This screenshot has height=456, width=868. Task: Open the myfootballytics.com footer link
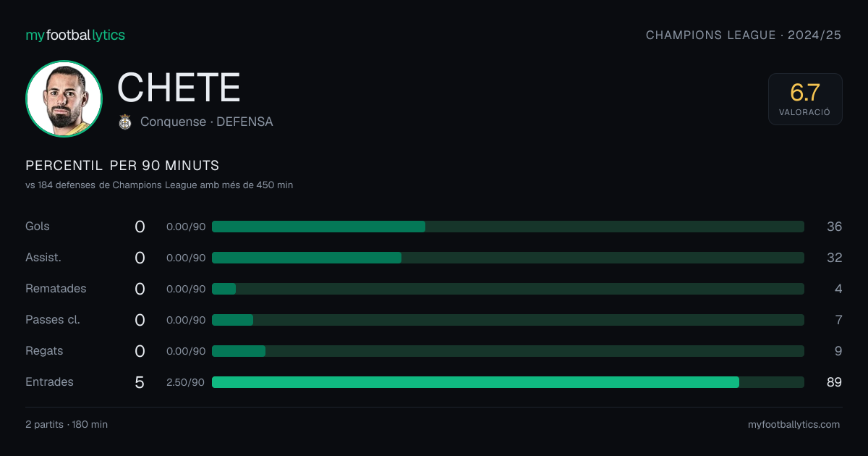[x=793, y=424]
